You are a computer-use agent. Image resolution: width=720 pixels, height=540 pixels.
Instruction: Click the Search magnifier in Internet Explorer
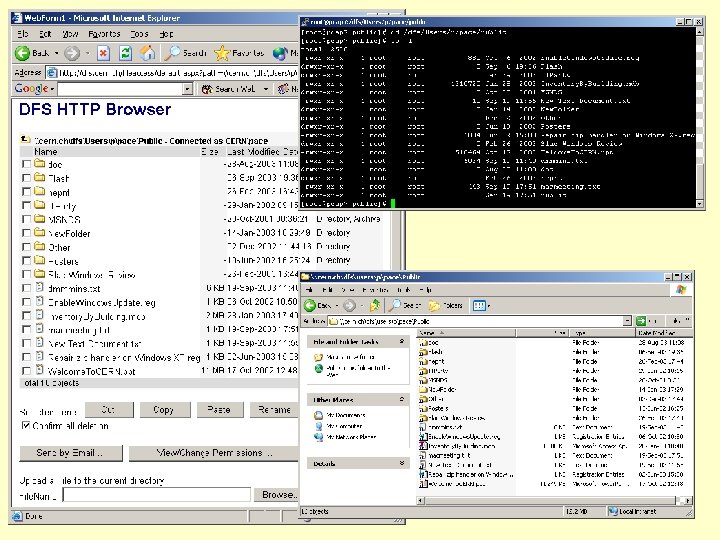171,53
